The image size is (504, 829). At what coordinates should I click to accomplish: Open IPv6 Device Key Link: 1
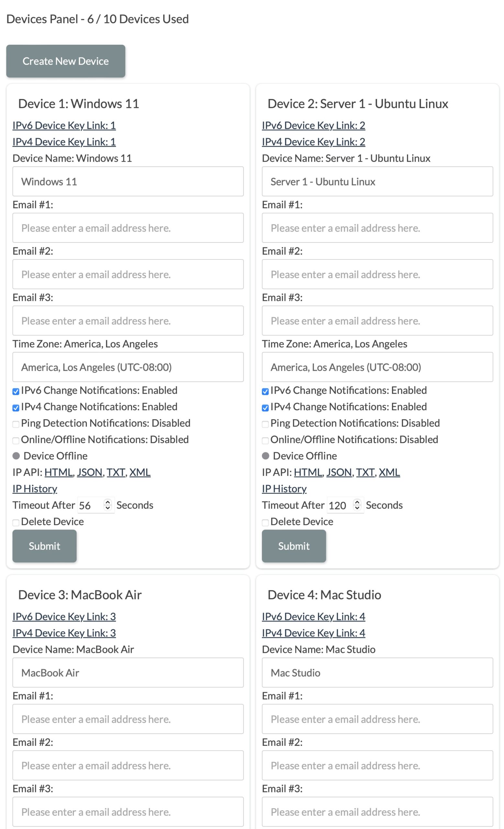coord(64,125)
